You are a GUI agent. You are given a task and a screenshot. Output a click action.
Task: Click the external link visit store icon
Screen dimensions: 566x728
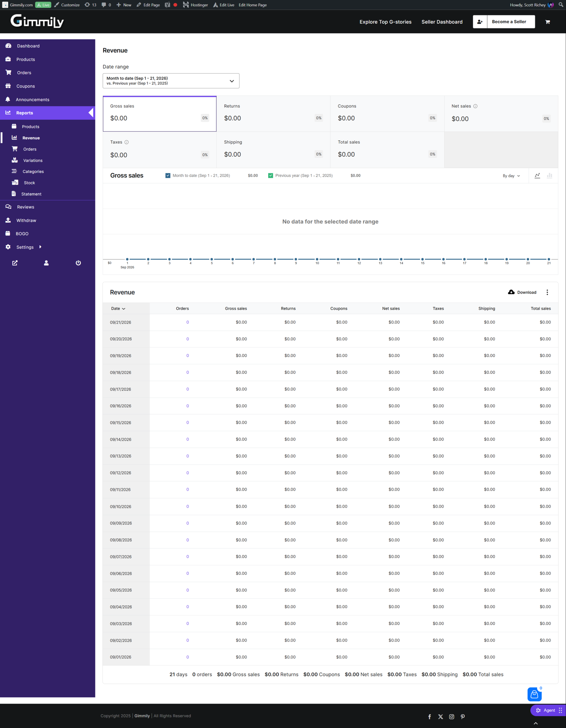pyautogui.click(x=15, y=263)
